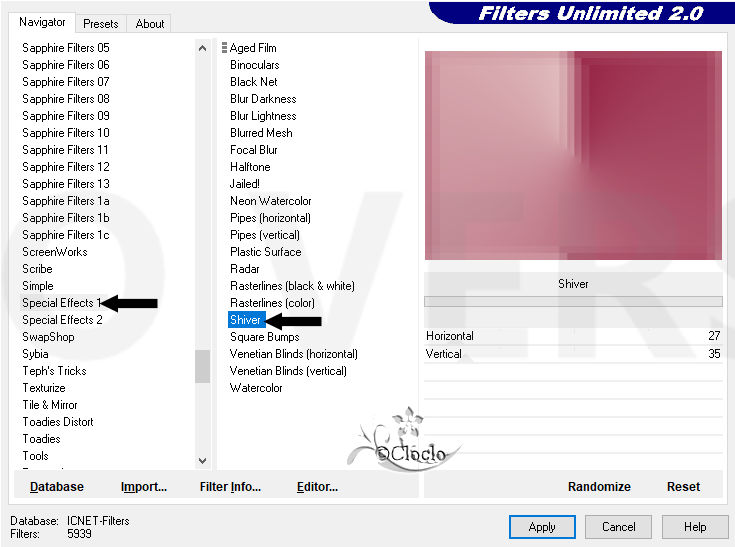Select the highlighted Shiver filter
Screen dimensions: 735x547
click(x=247, y=320)
